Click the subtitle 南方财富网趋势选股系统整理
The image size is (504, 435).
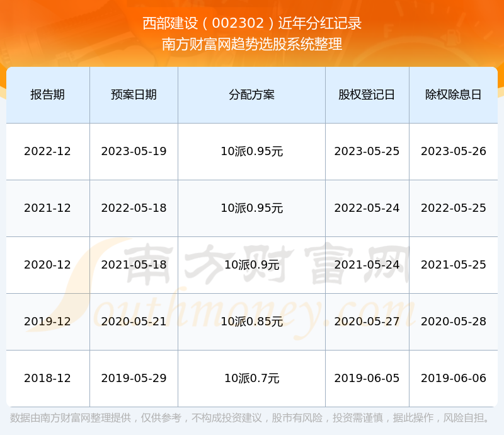[252, 44]
